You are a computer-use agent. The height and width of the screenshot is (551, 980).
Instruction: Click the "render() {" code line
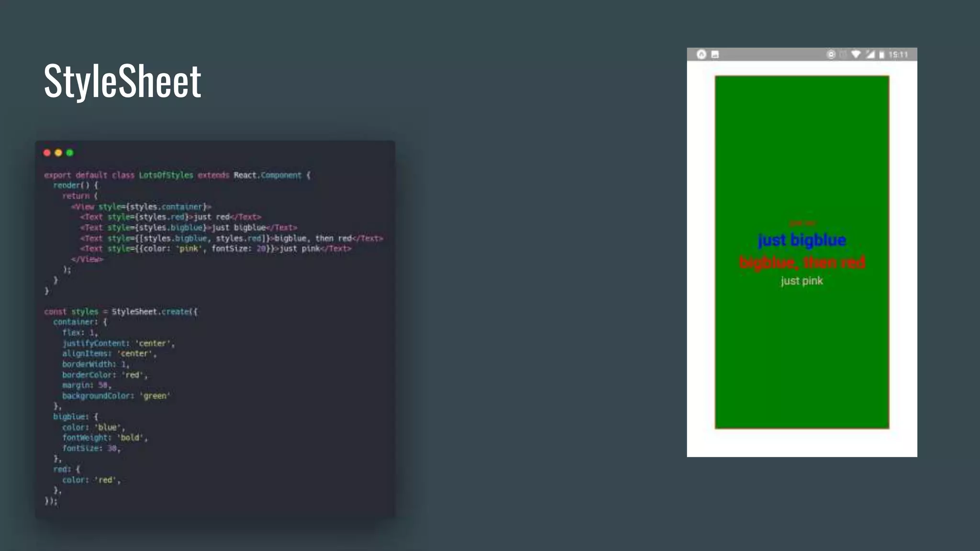coord(76,186)
